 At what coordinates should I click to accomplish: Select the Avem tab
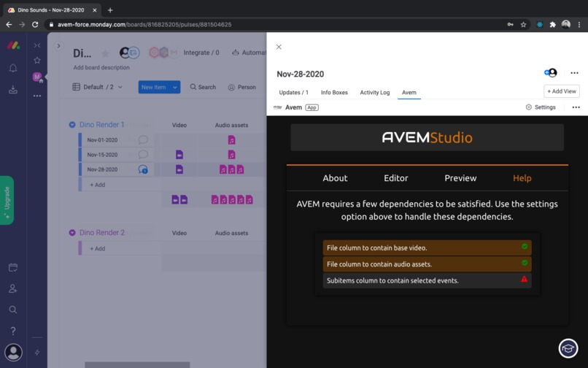pyautogui.click(x=409, y=93)
